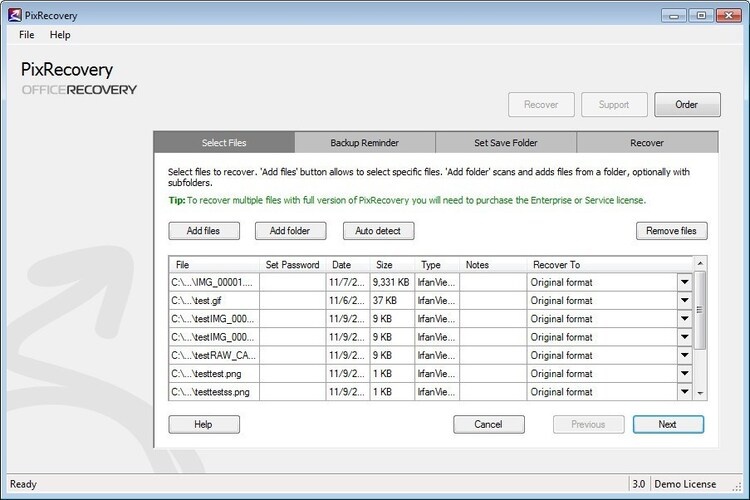750x500 pixels.
Task: Click the Add folder button
Action: point(290,231)
